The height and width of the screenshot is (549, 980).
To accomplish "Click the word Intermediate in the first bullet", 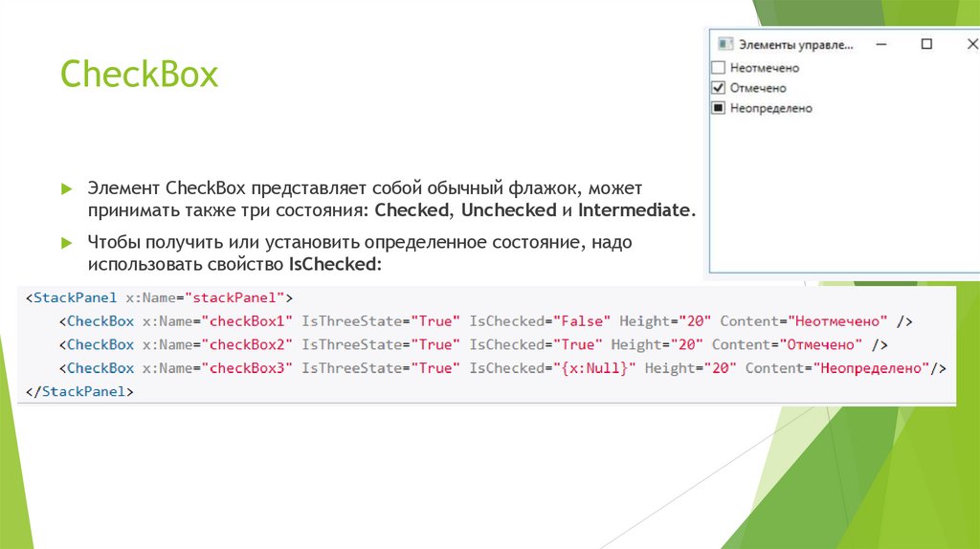I will click(x=636, y=210).
